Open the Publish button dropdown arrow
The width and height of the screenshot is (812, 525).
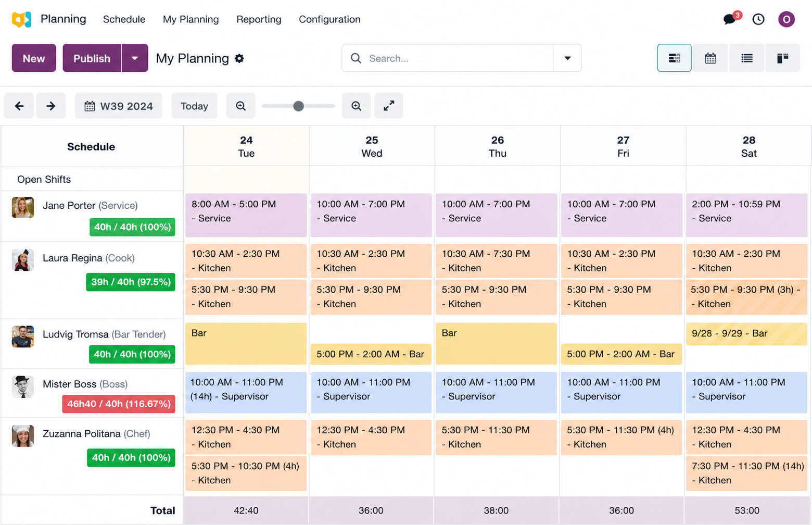tap(135, 58)
